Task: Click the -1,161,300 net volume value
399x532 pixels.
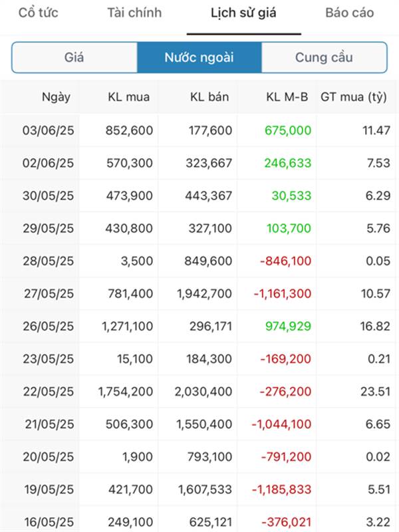Action: point(283,293)
